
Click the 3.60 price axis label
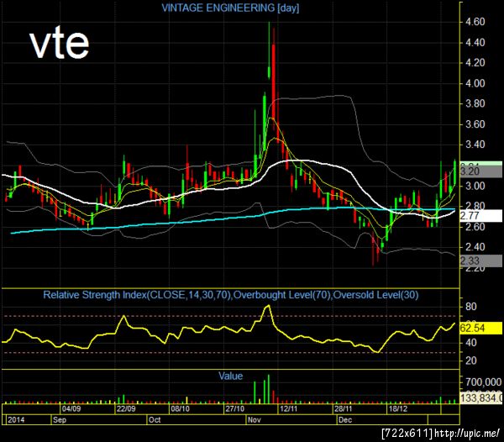coord(475,124)
